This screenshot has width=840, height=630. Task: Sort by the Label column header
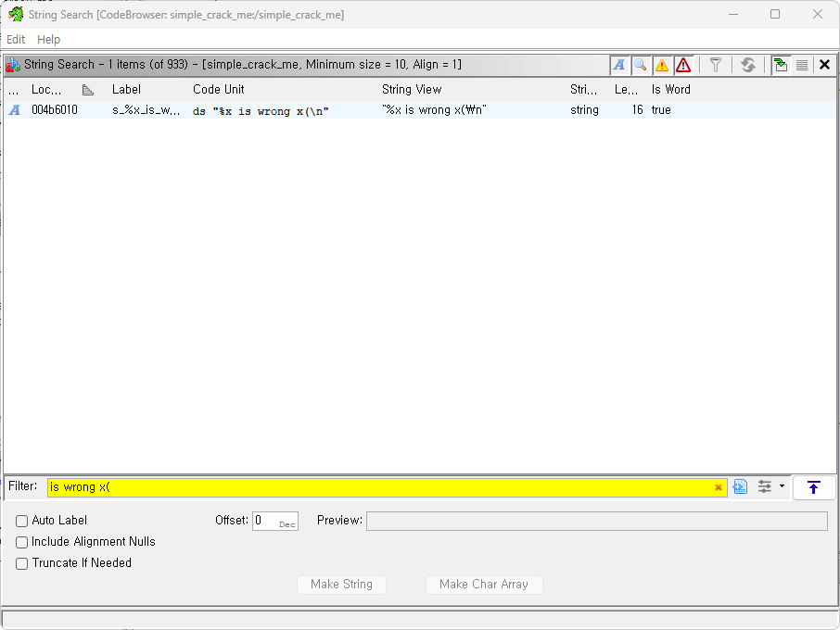pos(126,89)
